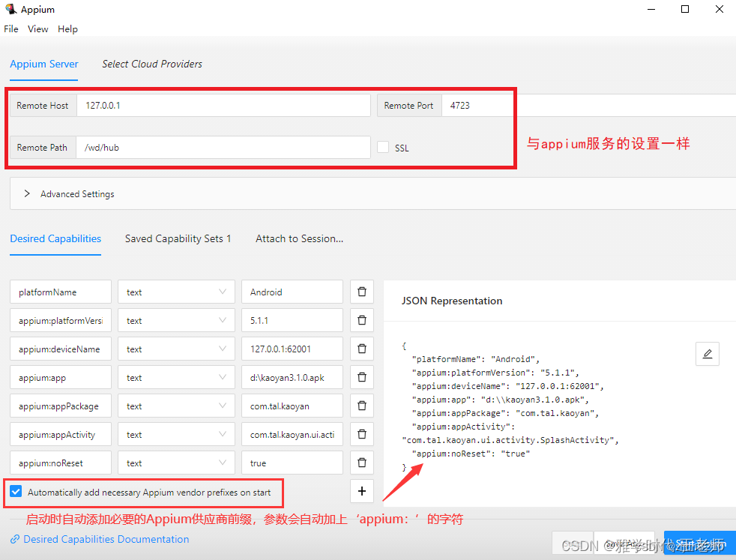Image resolution: width=736 pixels, height=560 pixels.
Task: Click the Remote Host input field
Action: tap(223, 106)
